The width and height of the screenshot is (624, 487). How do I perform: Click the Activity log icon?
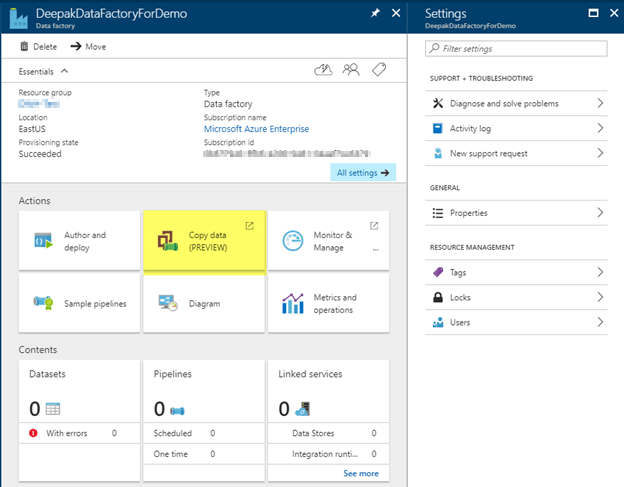(438, 128)
